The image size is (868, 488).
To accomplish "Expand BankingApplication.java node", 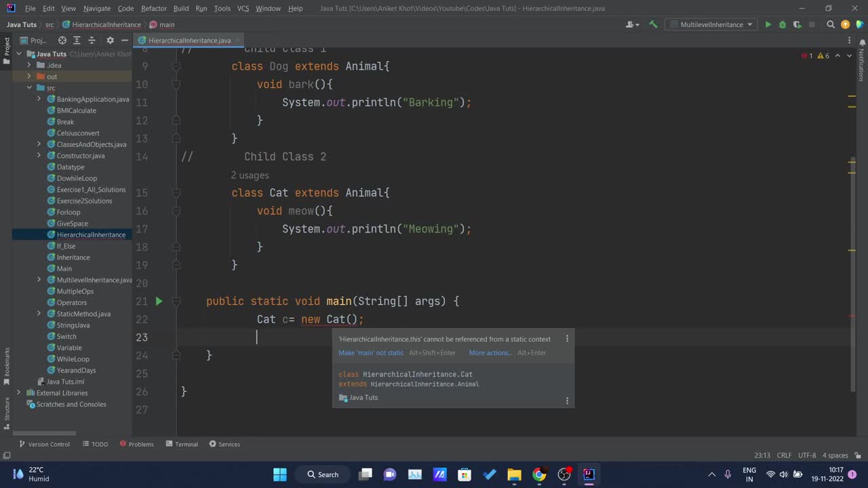I will [x=39, y=99].
